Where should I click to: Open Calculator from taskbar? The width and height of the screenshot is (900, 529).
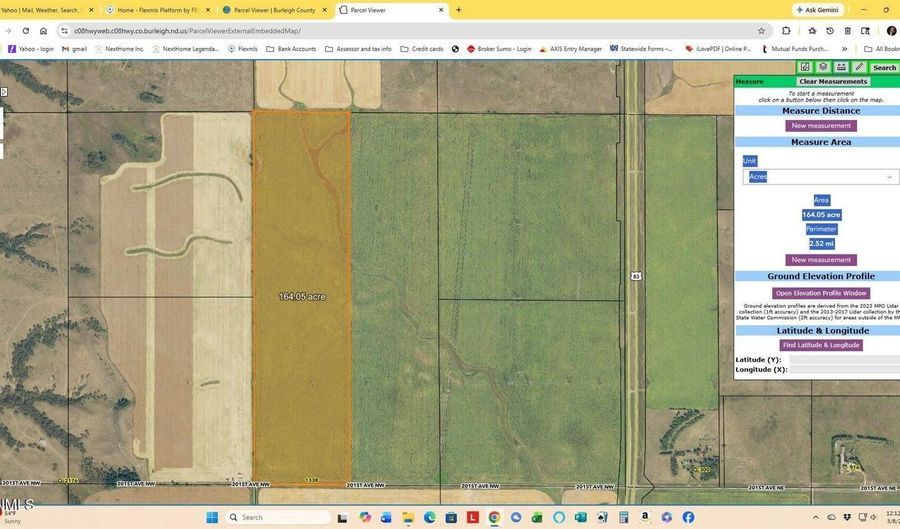(x=623, y=517)
